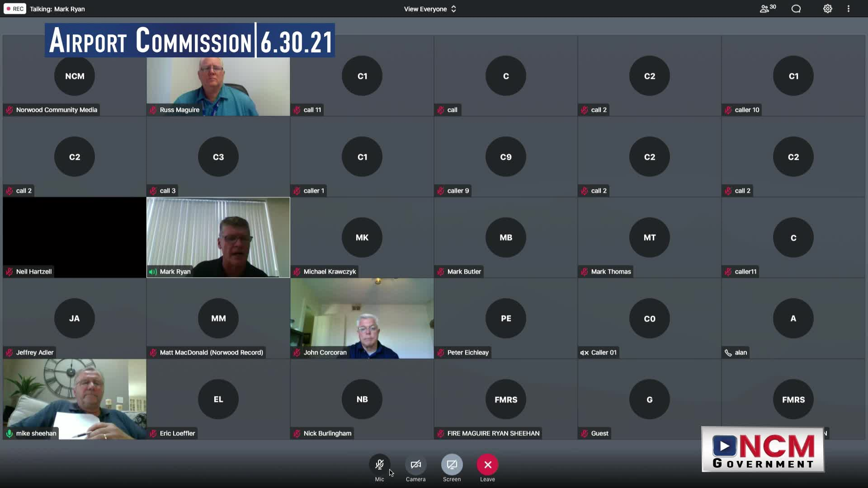The width and height of the screenshot is (868, 488).
Task: Click phone icon next to alan
Action: 728,353
